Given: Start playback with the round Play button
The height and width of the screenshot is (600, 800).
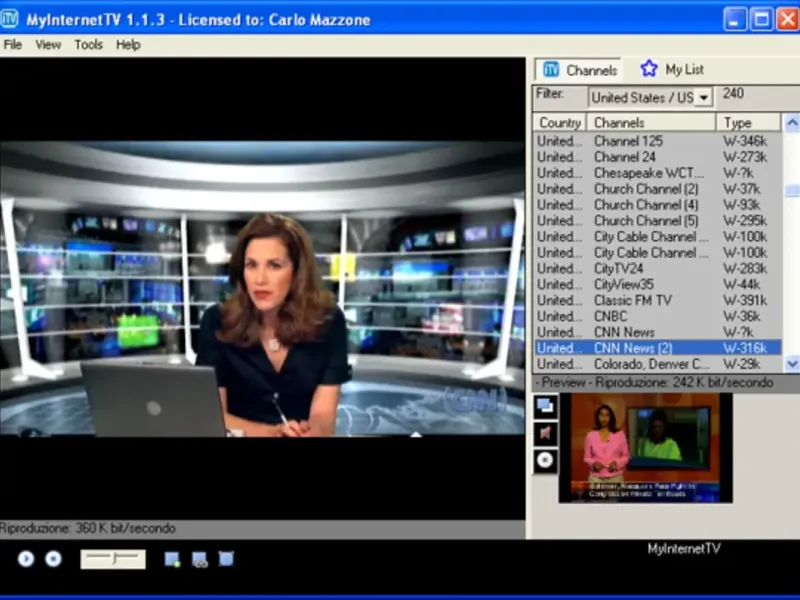Looking at the screenshot, I should (x=26, y=559).
